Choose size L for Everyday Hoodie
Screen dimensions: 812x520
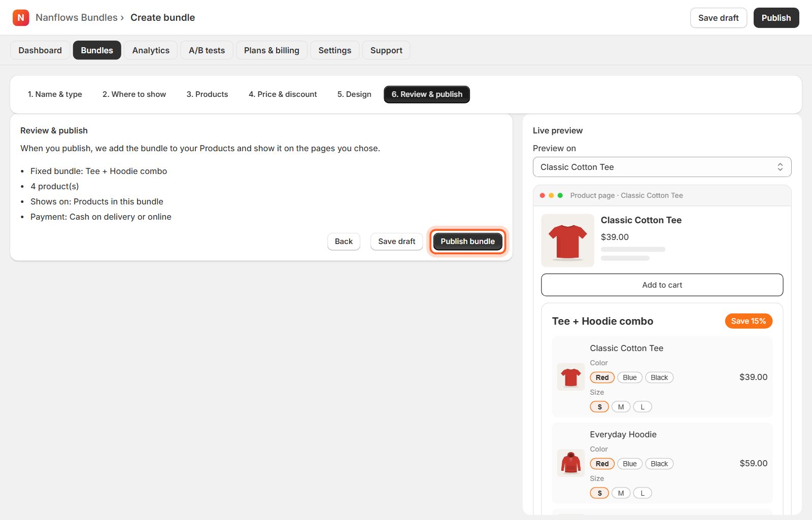pos(642,493)
